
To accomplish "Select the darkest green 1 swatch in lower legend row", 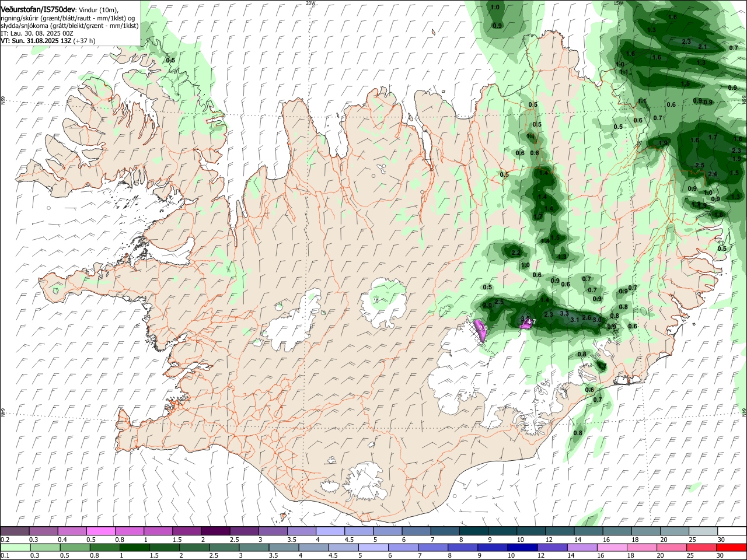I will [x=134, y=547].
